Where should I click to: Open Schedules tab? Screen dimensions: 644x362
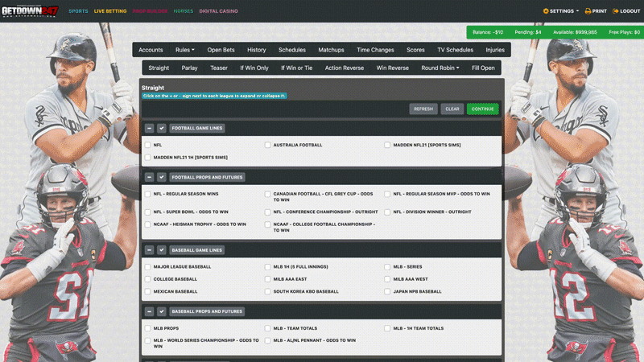pyautogui.click(x=292, y=50)
